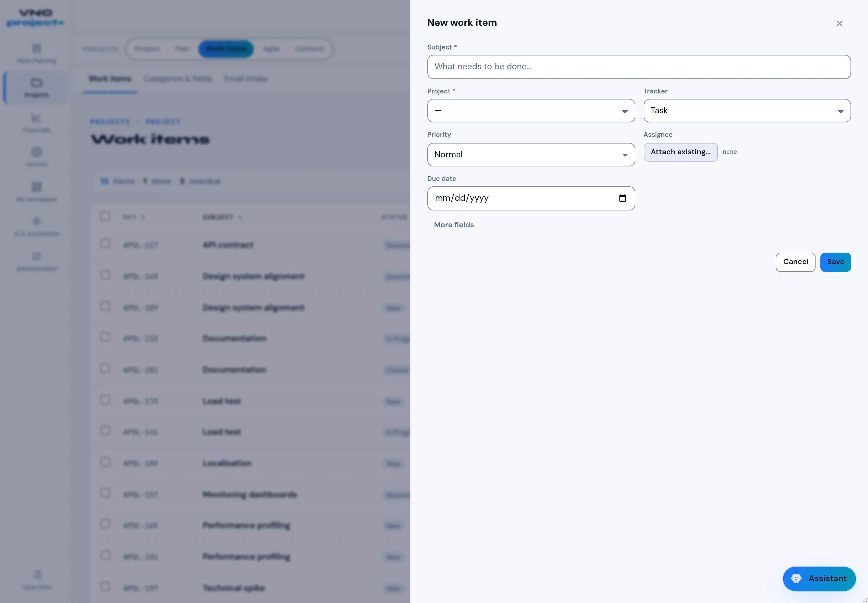Select the Projects folder icon in sidebar
Viewport: 868px width, 603px height.
(36, 83)
